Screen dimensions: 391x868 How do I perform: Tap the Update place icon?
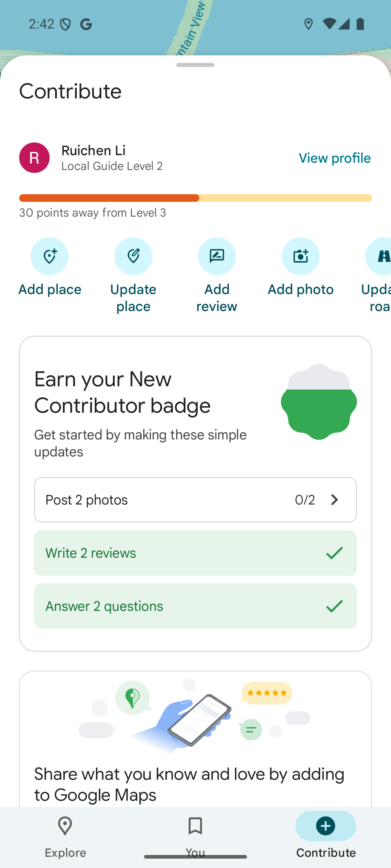click(133, 256)
